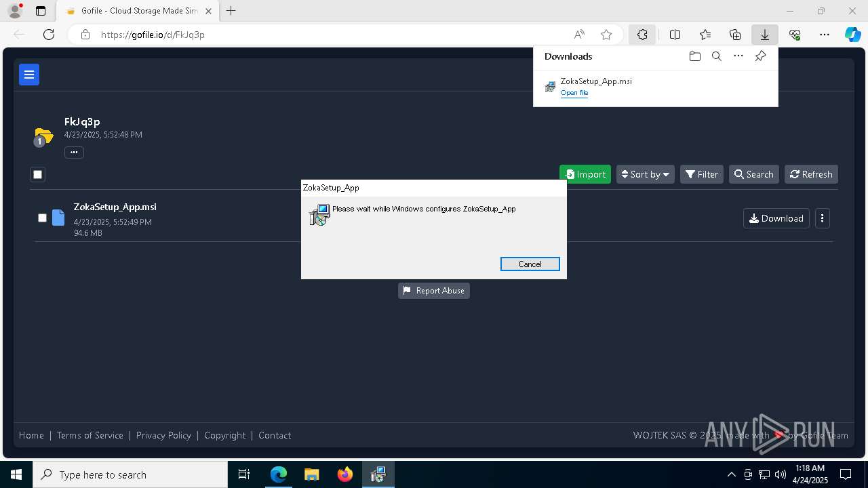Click the address bar URL
The image size is (868, 488).
click(153, 35)
